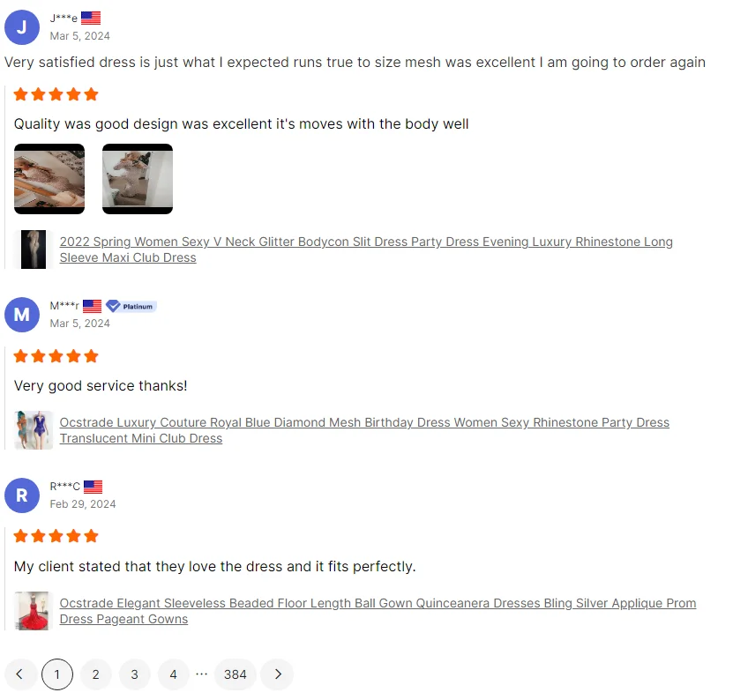Go to next reviews page arrow
Viewport: 748px width, 700px height.
coord(278,674)
